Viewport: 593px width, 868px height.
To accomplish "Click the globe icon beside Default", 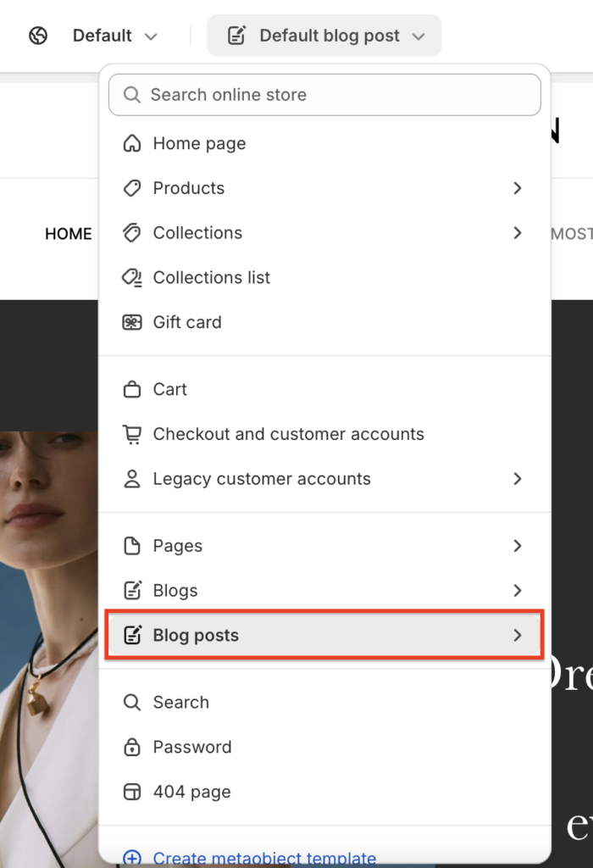I will click(x=38, y=36).
